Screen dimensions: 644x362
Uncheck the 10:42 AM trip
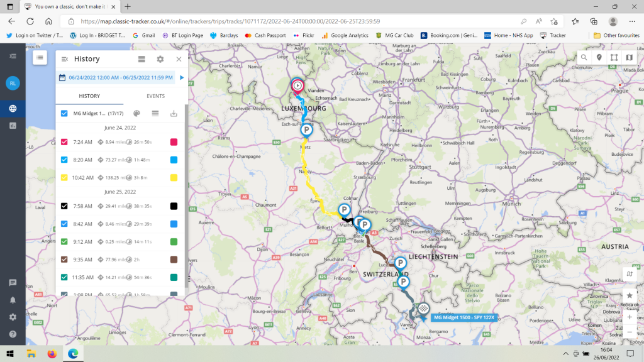pyautogui.click(x=64, y=178)
